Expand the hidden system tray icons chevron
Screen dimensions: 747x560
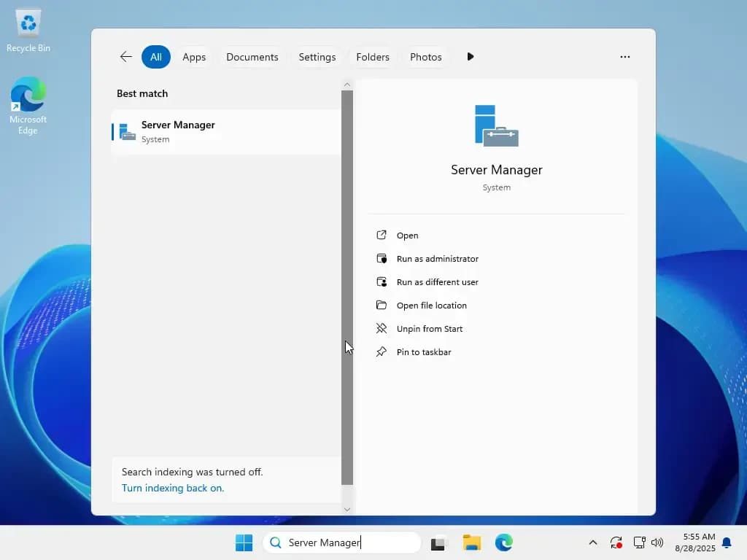[x=593, y=542]
